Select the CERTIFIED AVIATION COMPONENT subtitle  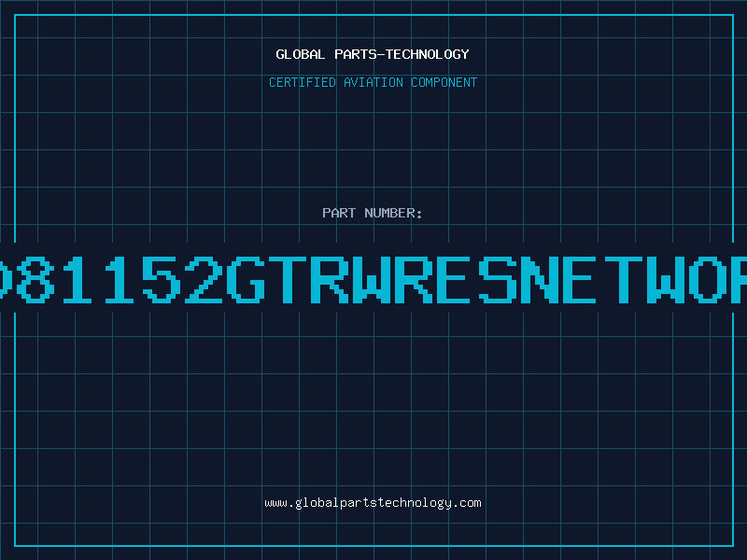[x=373, y=82]
